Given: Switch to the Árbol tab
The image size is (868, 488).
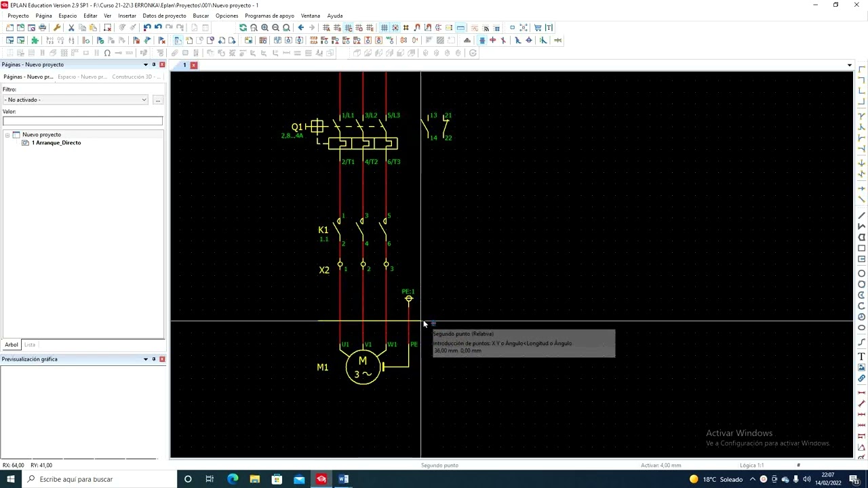Looking at the screenshot, I should pos(12,345).
